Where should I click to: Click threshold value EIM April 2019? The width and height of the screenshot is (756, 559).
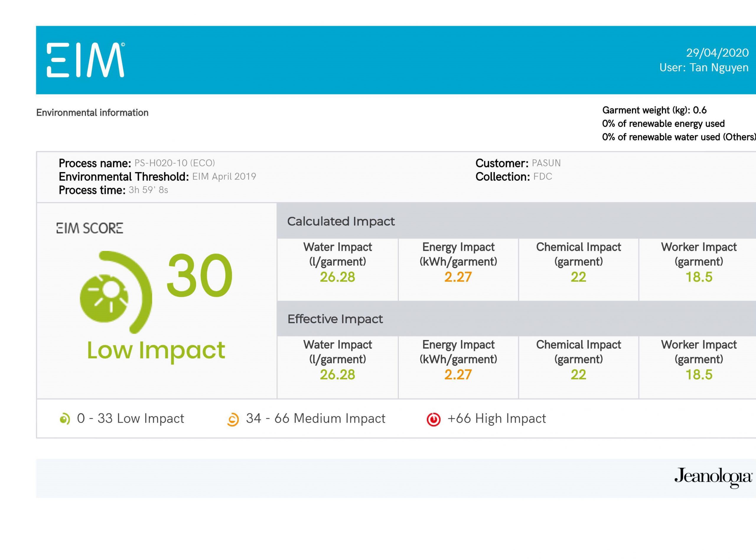tap(224, 176)
